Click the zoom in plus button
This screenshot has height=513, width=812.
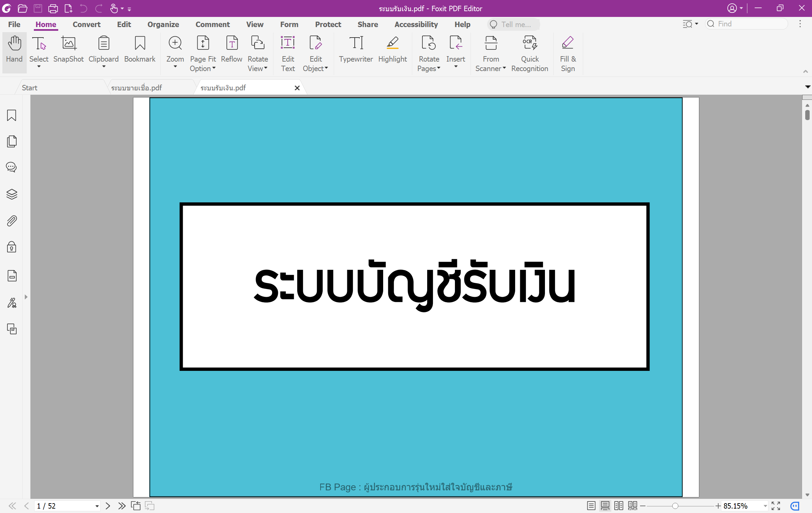(718, 506)
